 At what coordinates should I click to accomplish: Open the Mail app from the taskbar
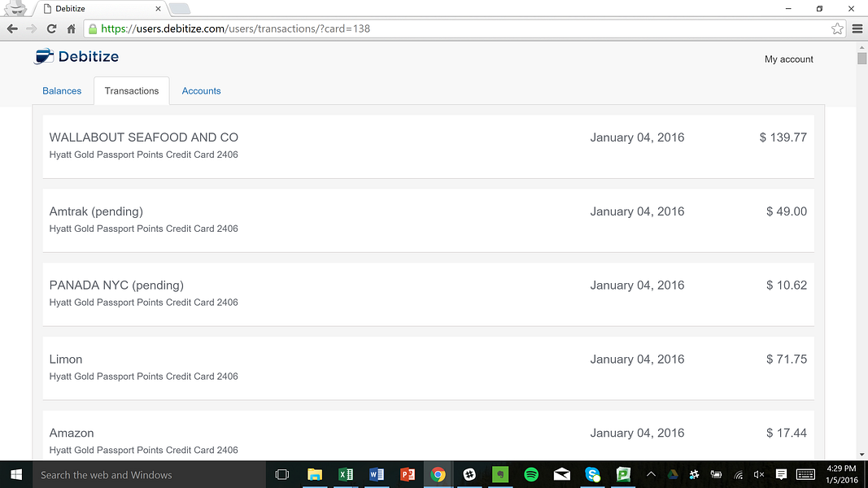point(562,475)
